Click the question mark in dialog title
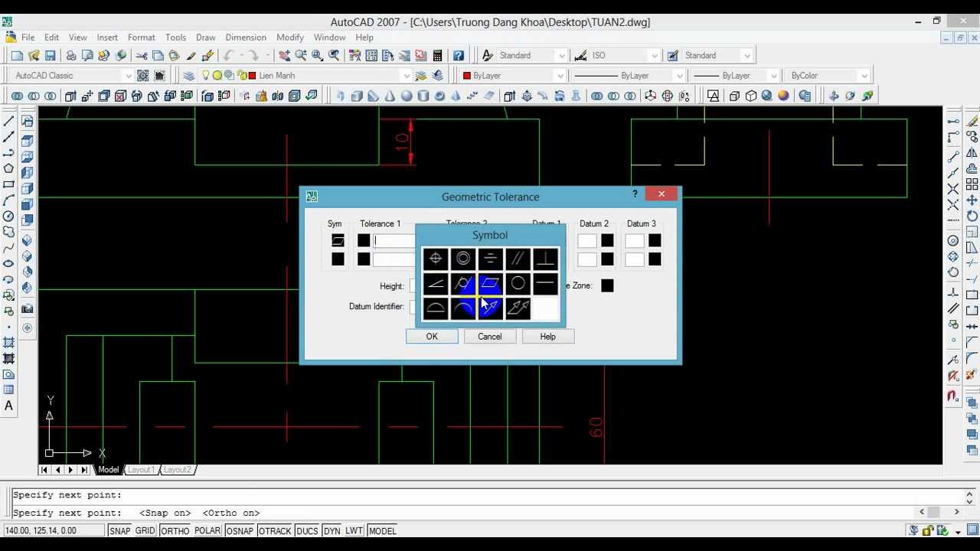 pos(635,194)
